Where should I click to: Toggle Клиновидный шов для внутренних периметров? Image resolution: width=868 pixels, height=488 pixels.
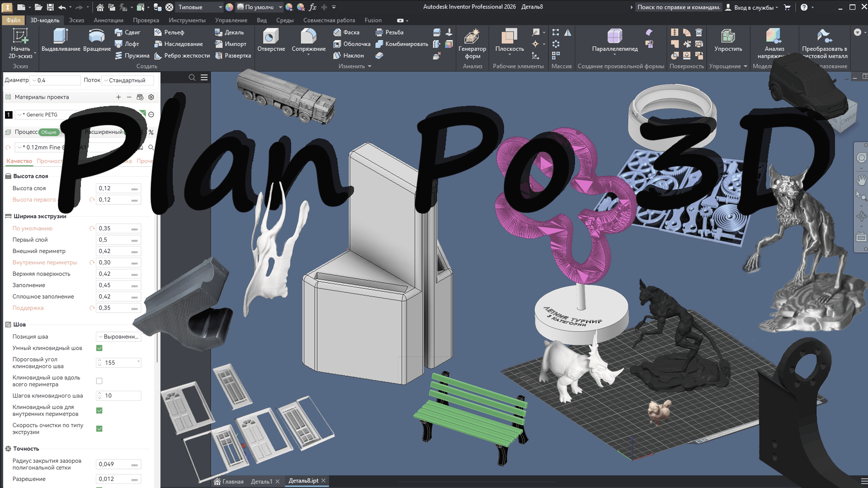[99, 410]
